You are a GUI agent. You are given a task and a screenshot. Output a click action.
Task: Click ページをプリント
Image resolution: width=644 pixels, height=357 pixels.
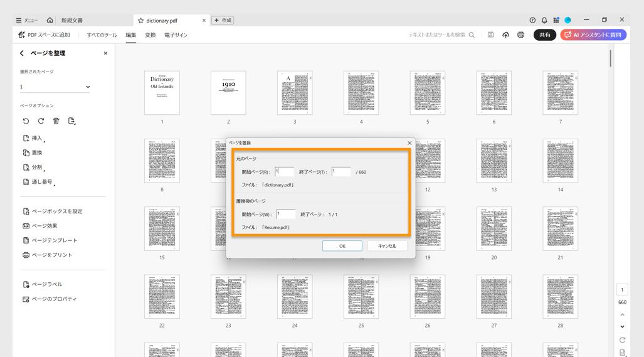pyautogui.click(x=47, y=255)
